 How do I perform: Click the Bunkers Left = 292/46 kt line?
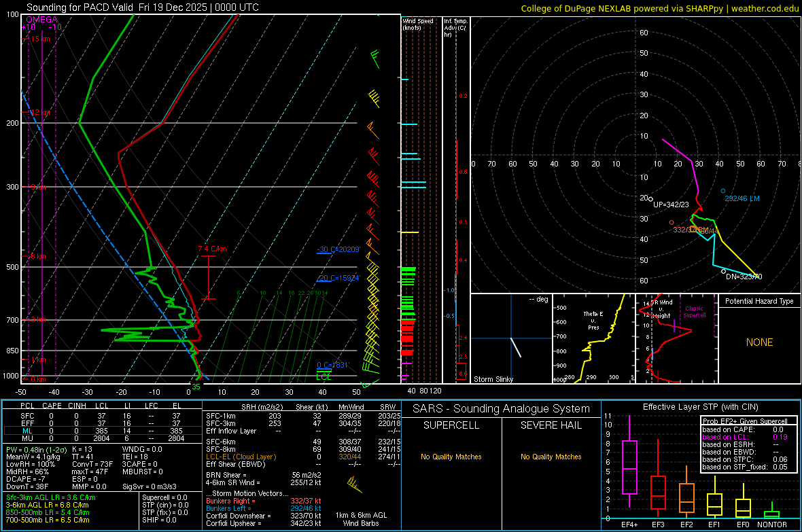tap(264, 508)
